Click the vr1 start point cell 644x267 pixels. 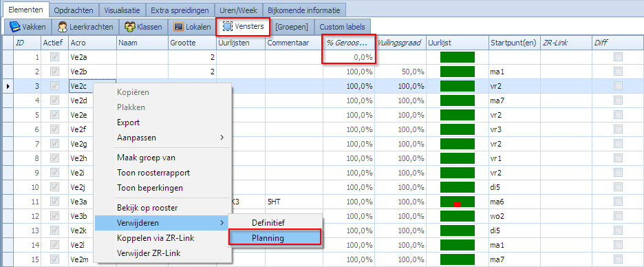pos(514,158)
